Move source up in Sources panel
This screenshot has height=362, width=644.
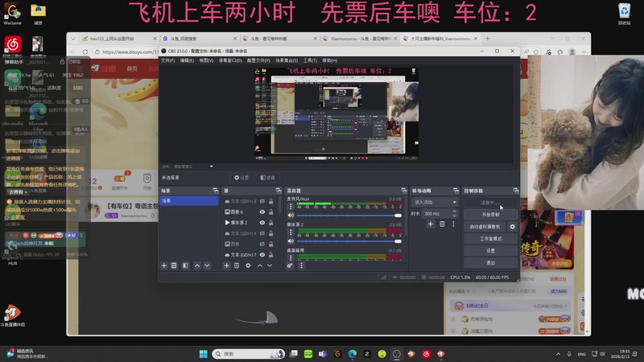(x=259, y=265)
